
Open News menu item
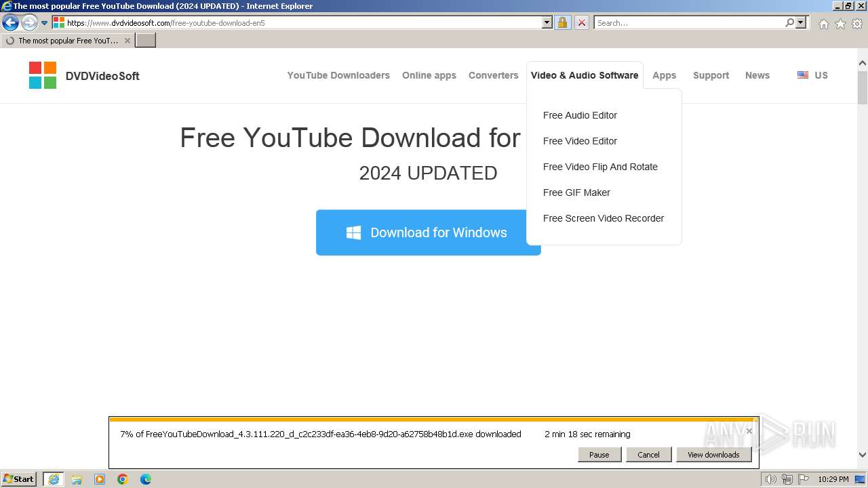pyautogui.click(x=757, y=75)
